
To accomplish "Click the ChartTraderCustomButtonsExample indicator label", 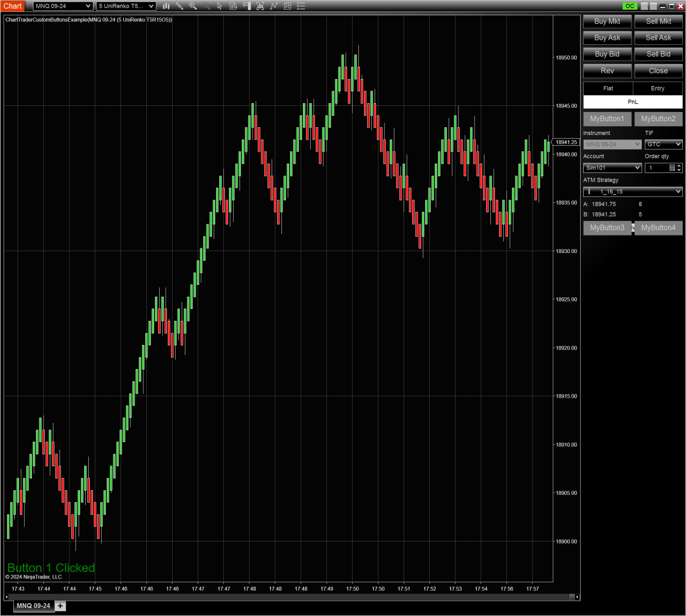I will pos(89,20).
